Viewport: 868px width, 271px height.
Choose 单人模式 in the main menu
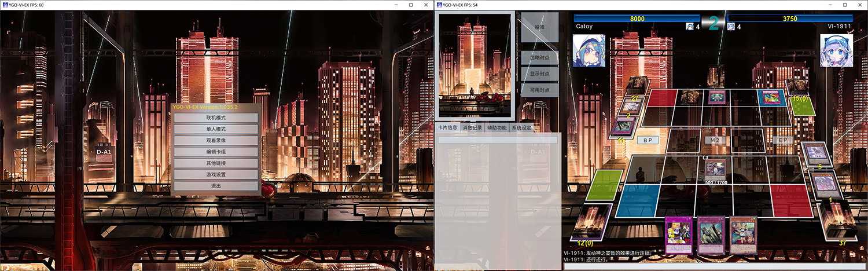coord(216,129)
